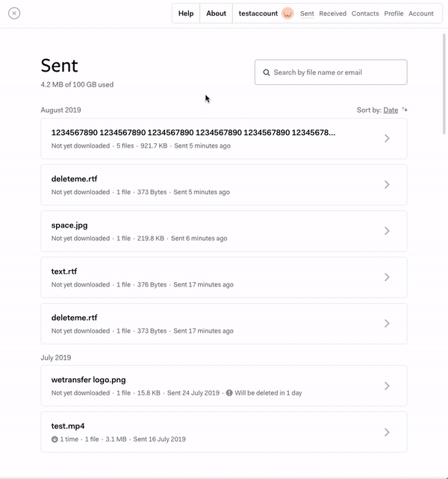
Task: Expand the text.rtf transfer chevron
Action: coord(387,277)
